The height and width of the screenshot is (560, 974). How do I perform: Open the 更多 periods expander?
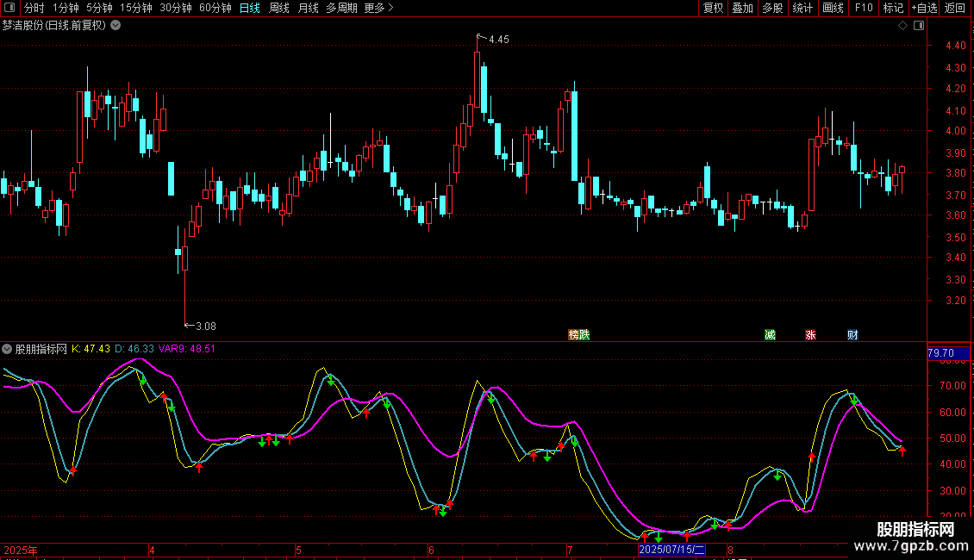(x=378, y=8)
